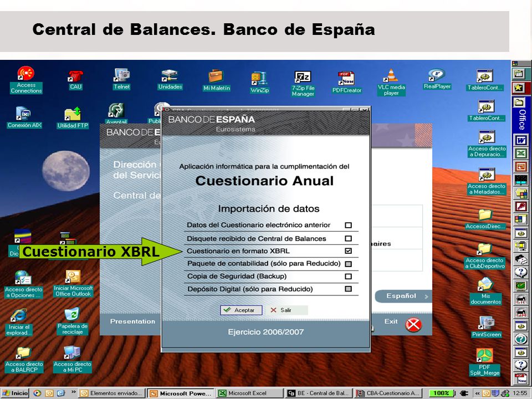Viewport: 532px width, 399px height.
Task: Open the Inicio start menu
Action: pos(15,393)
